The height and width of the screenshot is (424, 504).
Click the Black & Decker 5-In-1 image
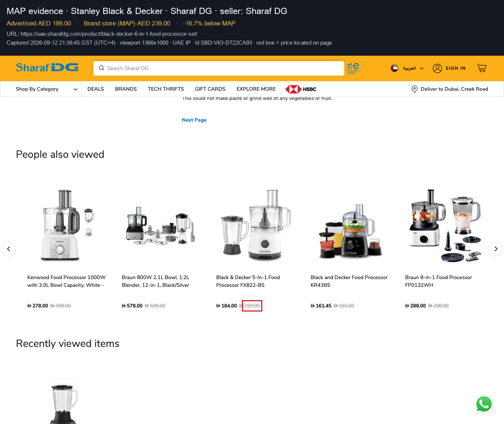coord(256,225)
